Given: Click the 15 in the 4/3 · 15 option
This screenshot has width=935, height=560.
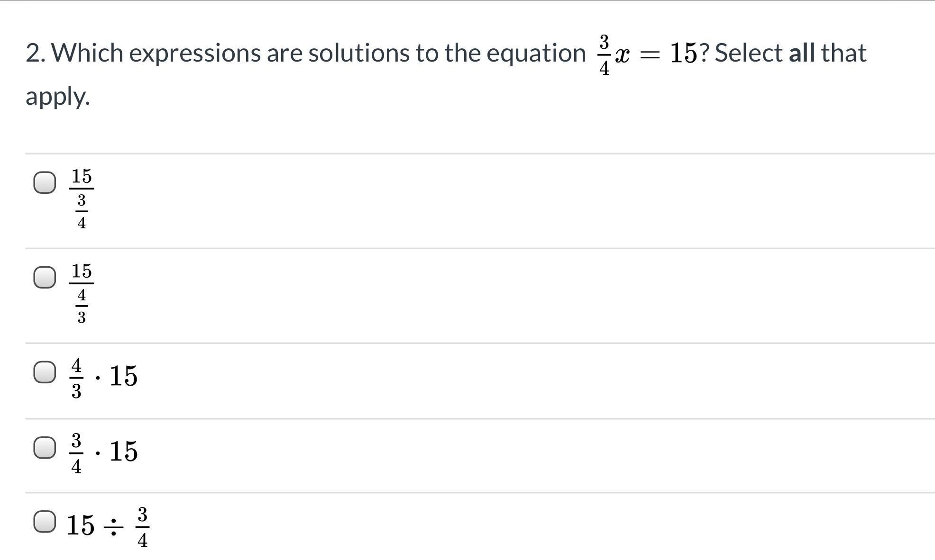Looking at the screenshot, I should pos(123,376).
